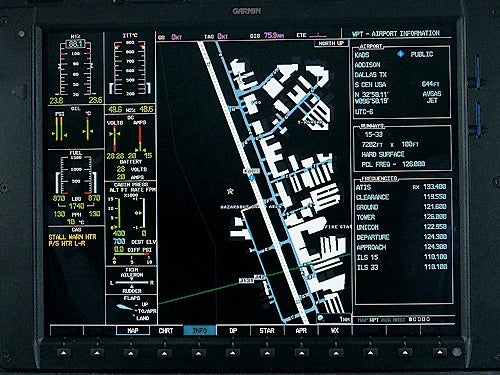The height and width of the screenshot is (375, 500).
Task: Select the ATIS 133.400 frequency row
Action: coord(401,187)
